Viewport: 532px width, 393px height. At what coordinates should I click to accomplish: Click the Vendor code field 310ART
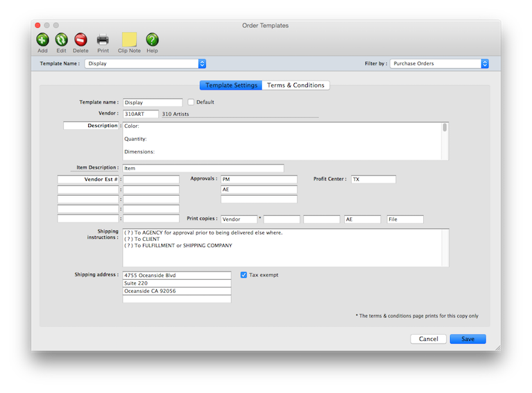[140, 114]
